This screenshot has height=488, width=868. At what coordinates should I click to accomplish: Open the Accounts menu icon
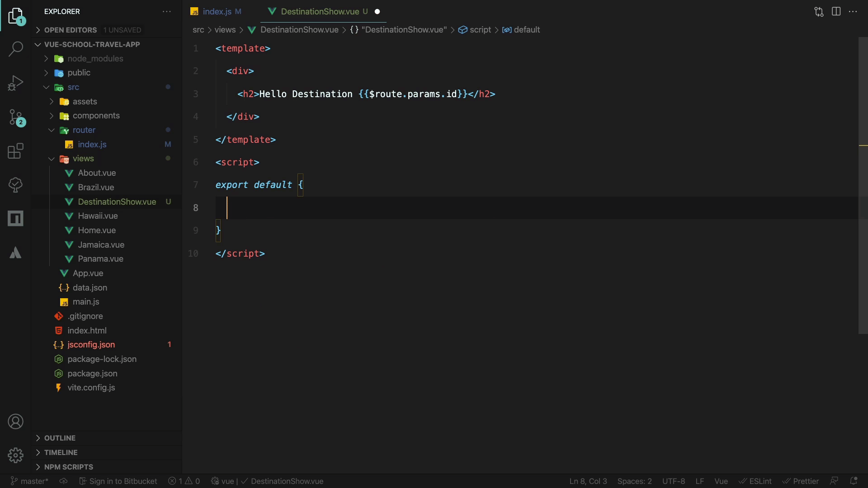tap(16, 422)
